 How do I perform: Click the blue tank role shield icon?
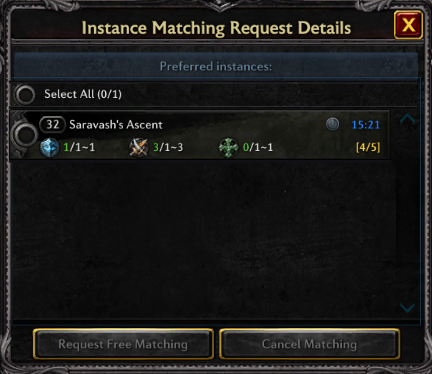pyautogui.click(x=50, y=147)
